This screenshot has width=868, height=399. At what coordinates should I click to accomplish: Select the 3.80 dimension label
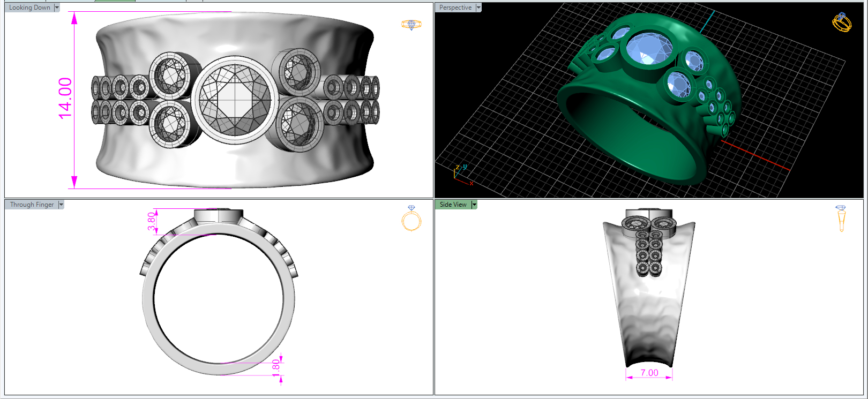[152, 221]
